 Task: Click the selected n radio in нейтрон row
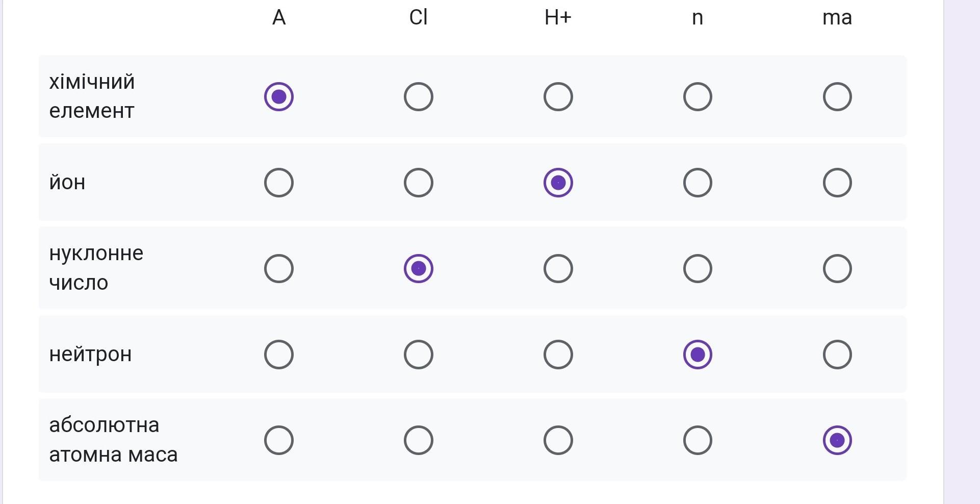pos(697,355)
